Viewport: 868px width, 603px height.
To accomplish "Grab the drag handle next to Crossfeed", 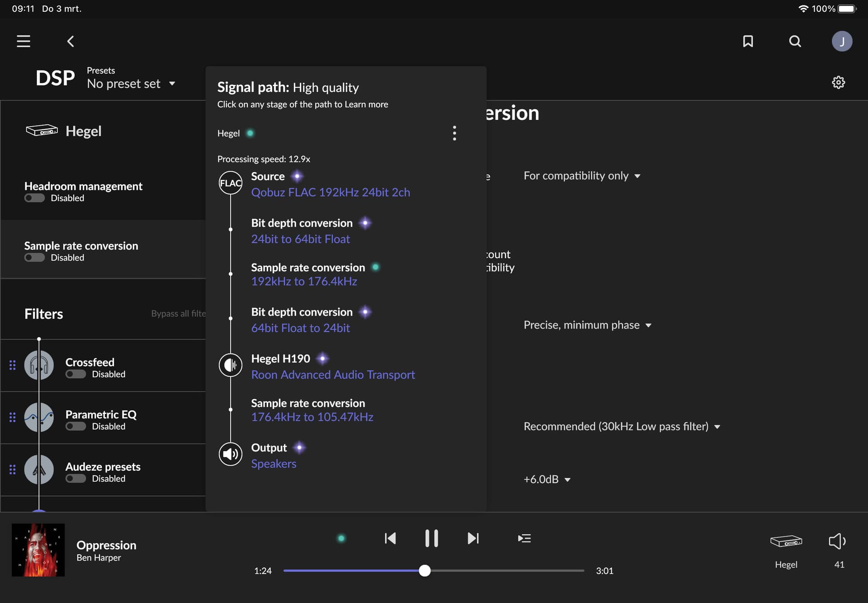I will pyautogui.click(x=13, y=365).
